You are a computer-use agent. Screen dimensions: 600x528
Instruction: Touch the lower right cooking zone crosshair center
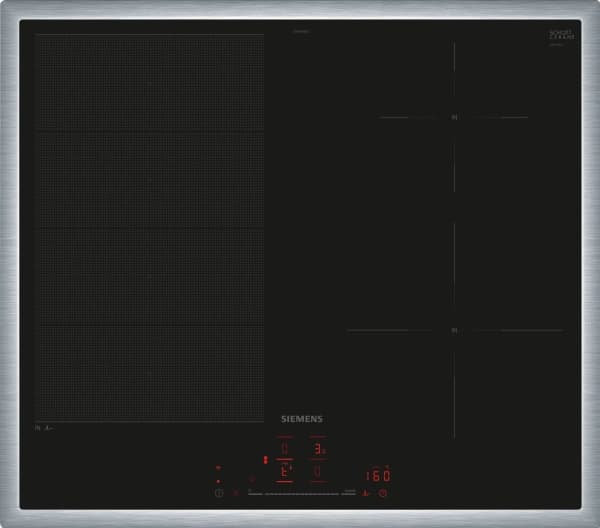454,330
